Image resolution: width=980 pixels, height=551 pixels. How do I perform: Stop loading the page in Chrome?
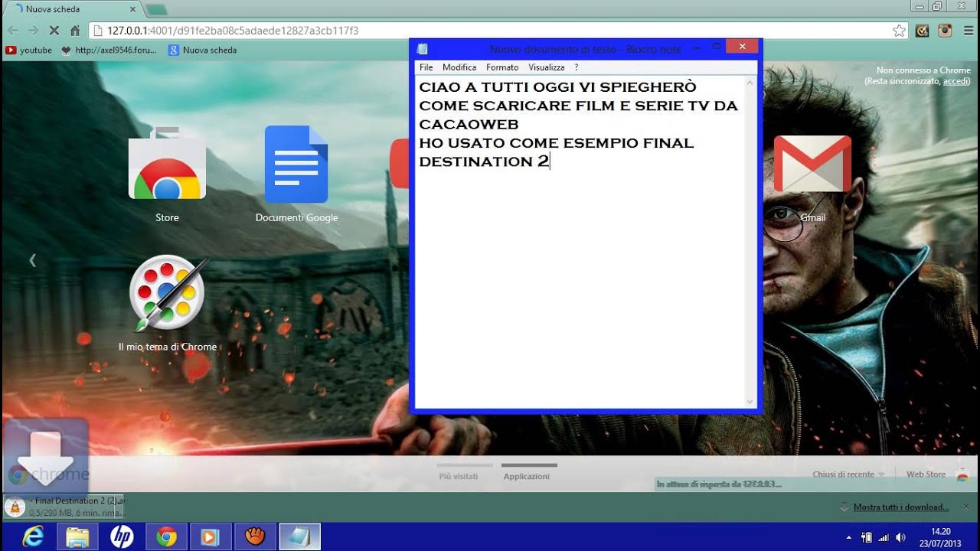point(54,31)
